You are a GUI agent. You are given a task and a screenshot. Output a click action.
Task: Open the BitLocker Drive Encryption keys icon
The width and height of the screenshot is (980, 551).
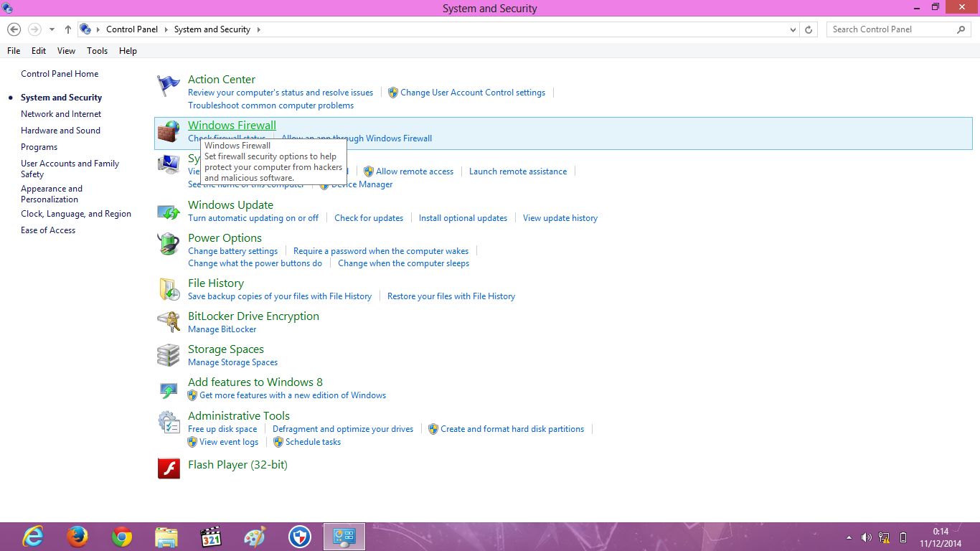(169, 322)
